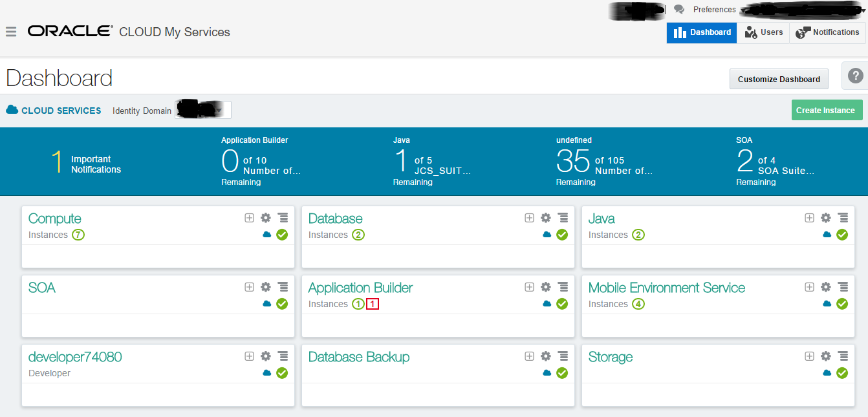
Task: Click the green health check icon on Storage
Action: tap(842, 373)
